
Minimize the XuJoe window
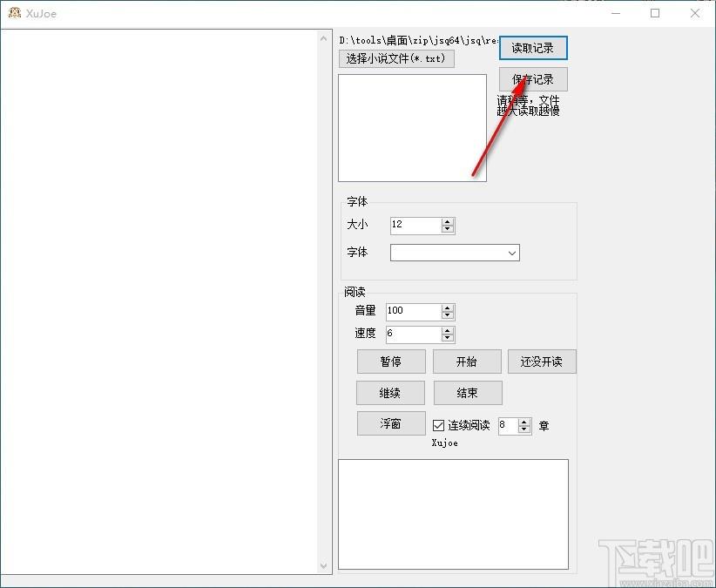[x=616, y=13]
